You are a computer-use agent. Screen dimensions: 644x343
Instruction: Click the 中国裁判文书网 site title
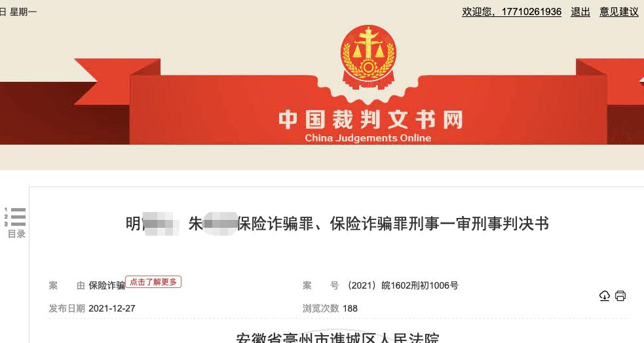[x=371, y=119]
